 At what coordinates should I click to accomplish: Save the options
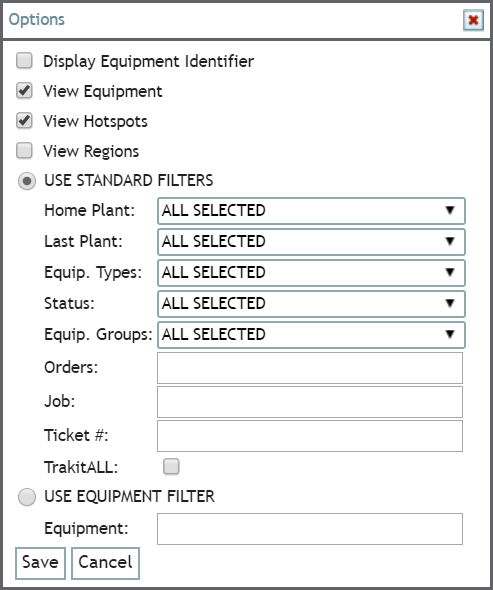pyautogui.click(x=40, y=563)
